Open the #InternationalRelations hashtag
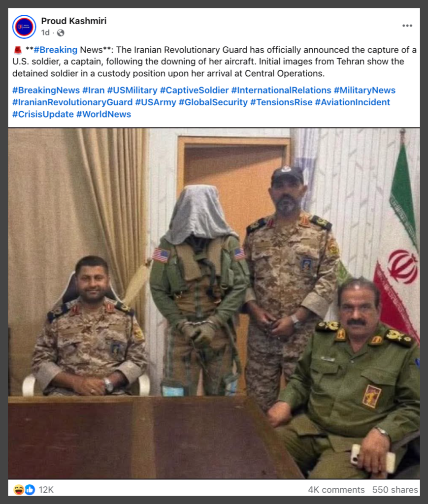Image resolution: width=428 pixels, height=504 pixels. tap(281, 91)
